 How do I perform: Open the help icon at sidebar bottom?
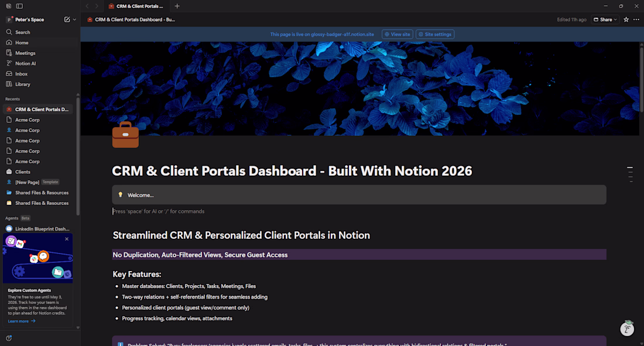pyautogui.click(x=9, y=338)
